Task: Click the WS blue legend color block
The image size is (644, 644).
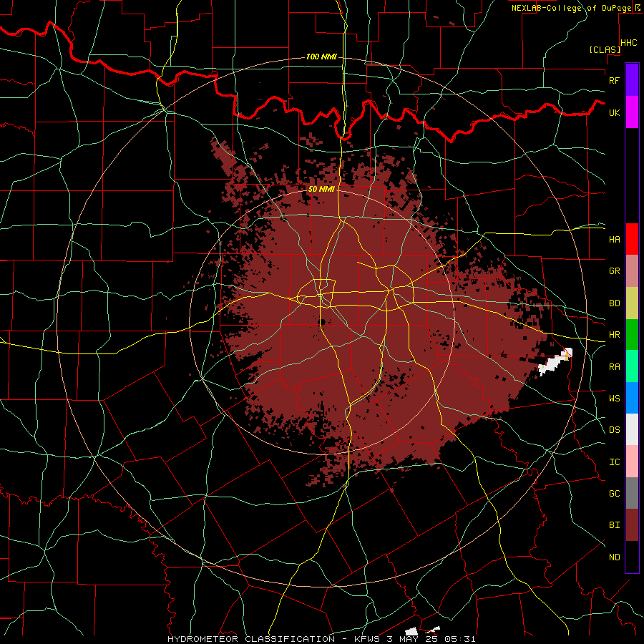Action: coord(632,398)
